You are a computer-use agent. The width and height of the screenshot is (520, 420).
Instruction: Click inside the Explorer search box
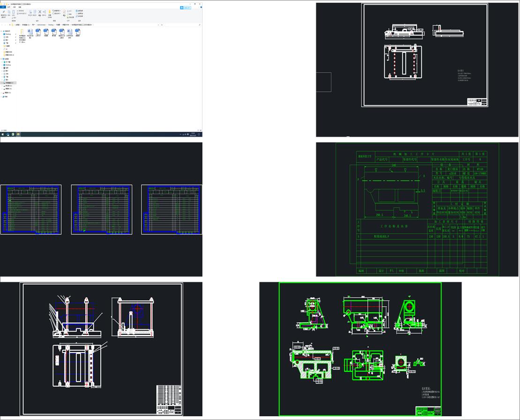point(182,25)
